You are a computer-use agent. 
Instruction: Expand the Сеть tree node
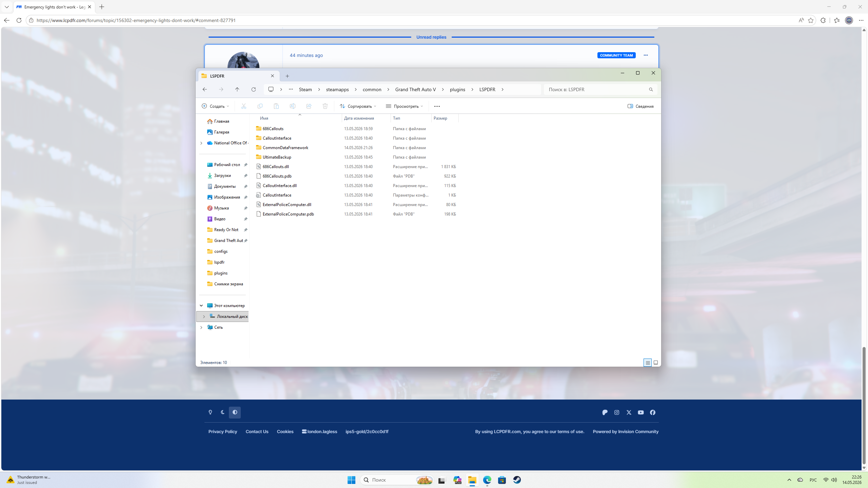[x=201, y=327]
